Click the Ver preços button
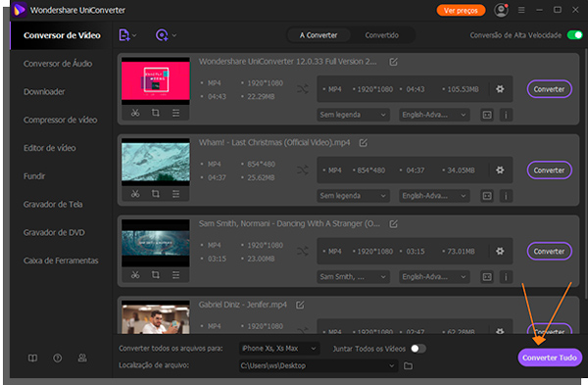 [461, 11]
